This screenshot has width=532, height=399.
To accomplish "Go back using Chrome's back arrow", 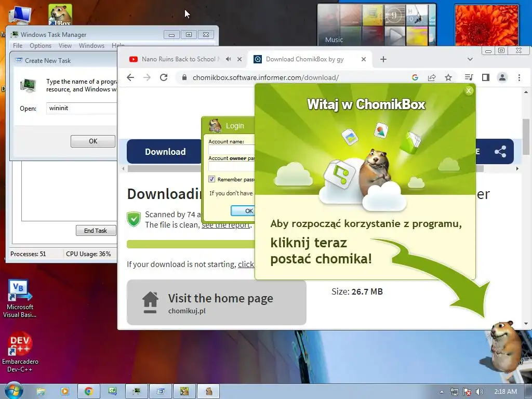I will pyautogui.click(x=130, y=77).
